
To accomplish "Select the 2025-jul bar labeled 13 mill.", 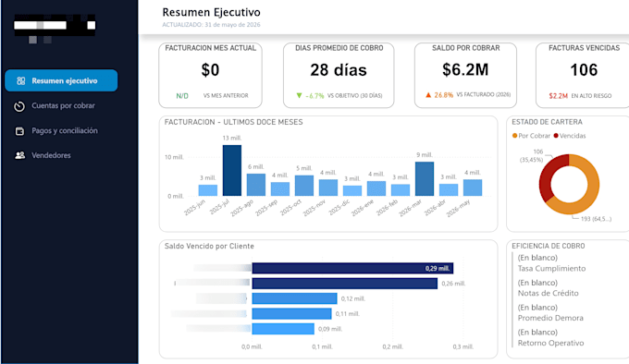I will tap(232, 170).
